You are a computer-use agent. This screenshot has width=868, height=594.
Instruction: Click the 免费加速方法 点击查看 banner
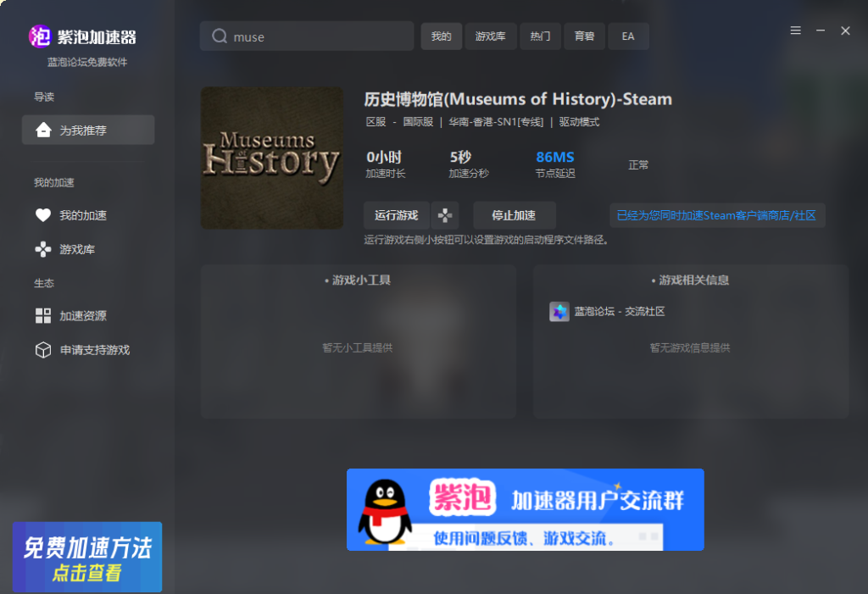(x=87, y=557)
